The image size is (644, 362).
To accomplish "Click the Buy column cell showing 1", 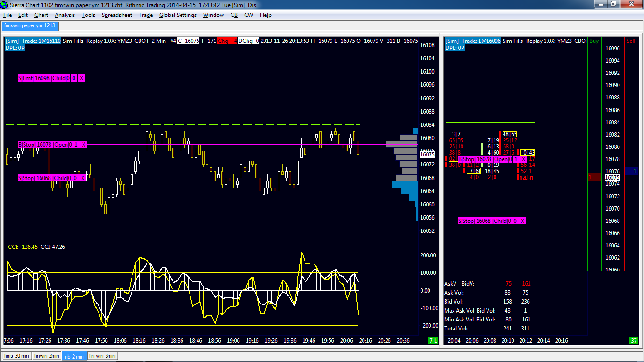I will (594, 177).
